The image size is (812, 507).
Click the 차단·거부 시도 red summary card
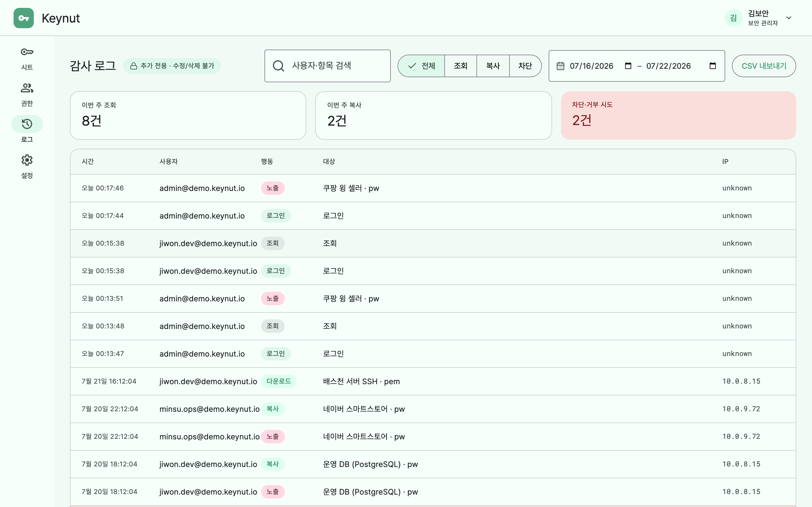[678, 115]
